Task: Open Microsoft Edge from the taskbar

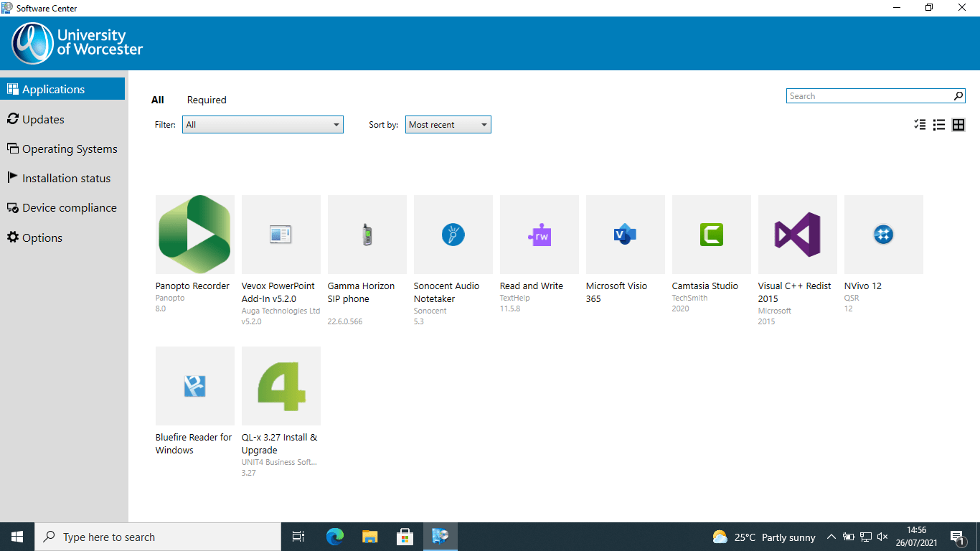Action: [x=335, y=537]
